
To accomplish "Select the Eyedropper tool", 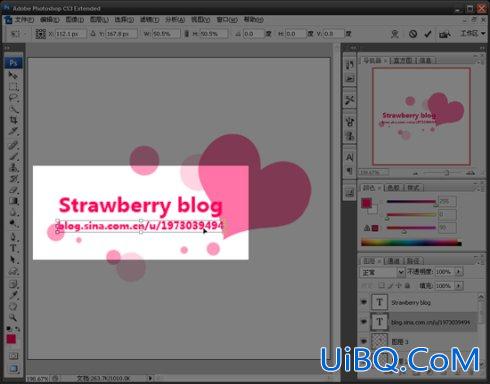I will [x=13, y=295].
